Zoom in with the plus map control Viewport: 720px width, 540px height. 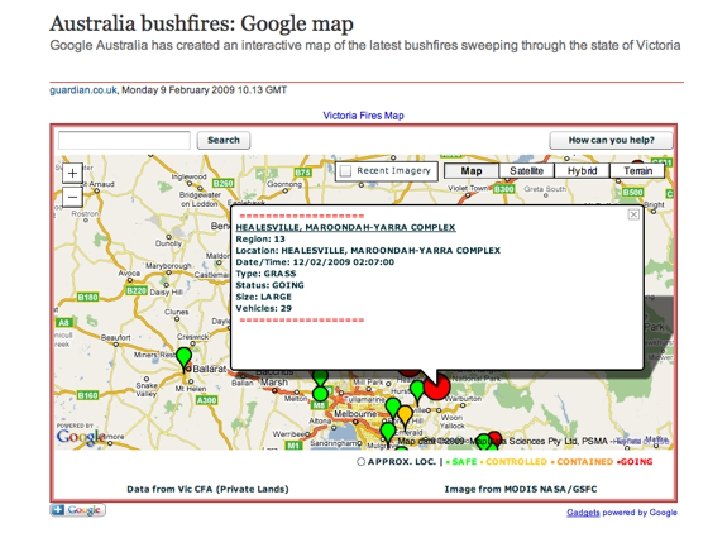(72, 174)
